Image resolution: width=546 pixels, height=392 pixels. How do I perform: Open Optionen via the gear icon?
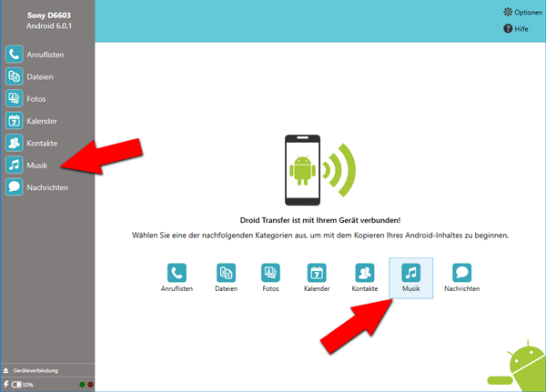[x=508, y=12]
